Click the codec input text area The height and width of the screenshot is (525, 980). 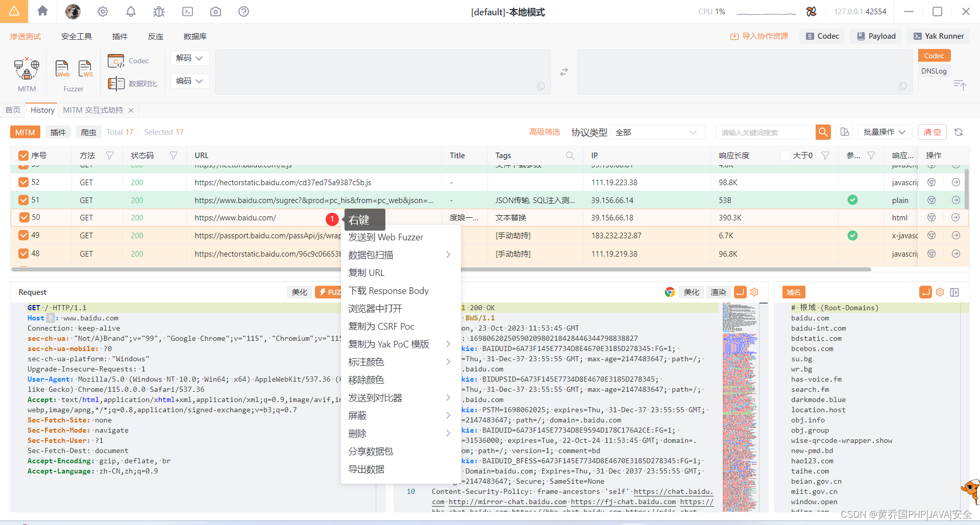pyautogui.click(x=383, y=72)
